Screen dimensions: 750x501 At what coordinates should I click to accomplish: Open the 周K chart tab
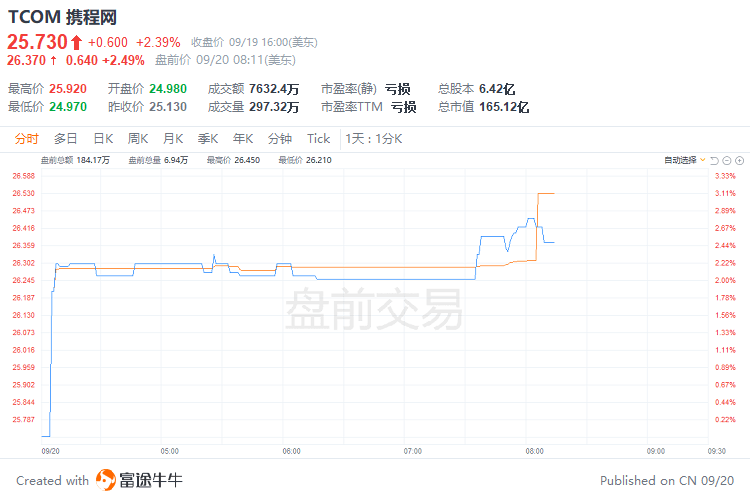tap(138, 139)
